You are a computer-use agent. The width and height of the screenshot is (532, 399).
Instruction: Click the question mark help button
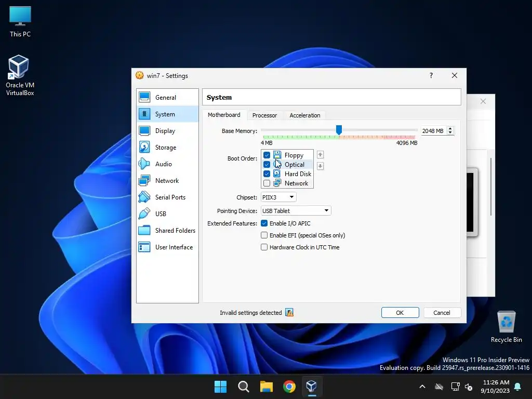coord(431,75)
